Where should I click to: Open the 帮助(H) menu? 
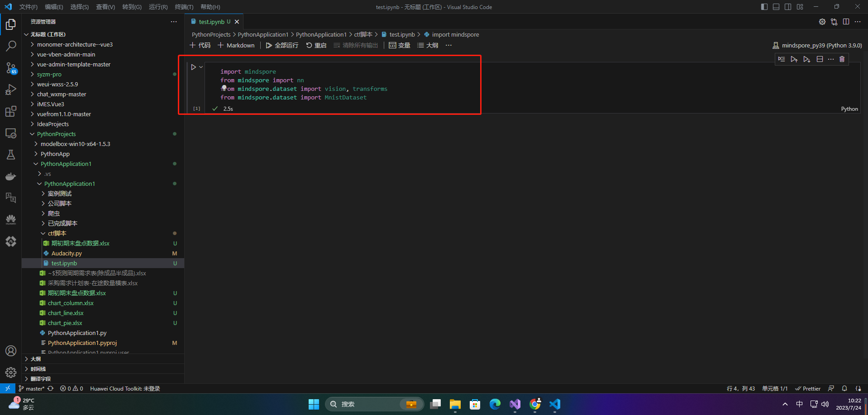point(210,7)
